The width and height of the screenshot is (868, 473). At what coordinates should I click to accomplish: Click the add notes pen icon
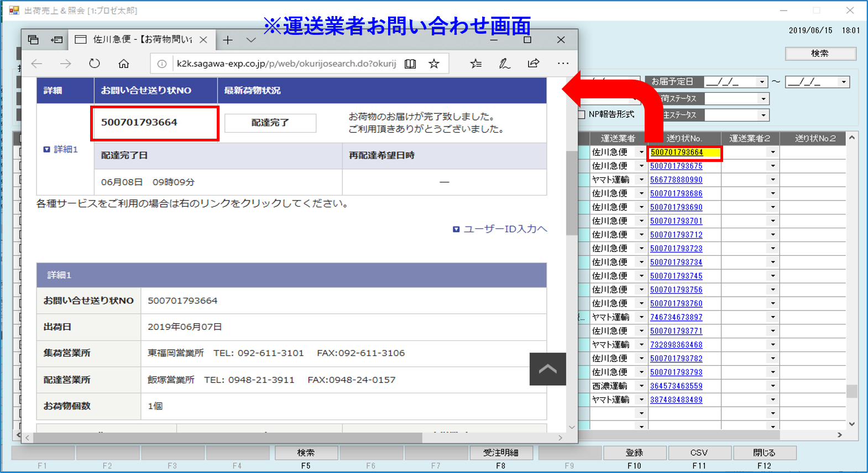point(504,64)
